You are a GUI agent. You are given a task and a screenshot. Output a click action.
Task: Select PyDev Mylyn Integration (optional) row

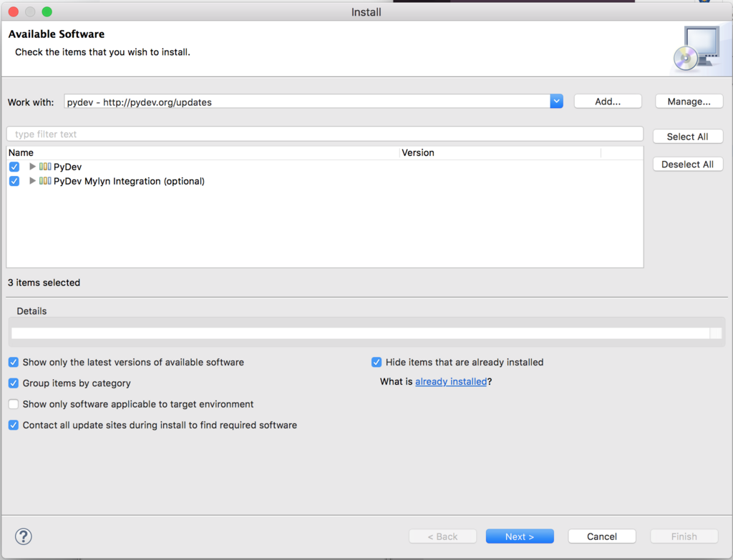pyautogui.click(x=129, y=181)
